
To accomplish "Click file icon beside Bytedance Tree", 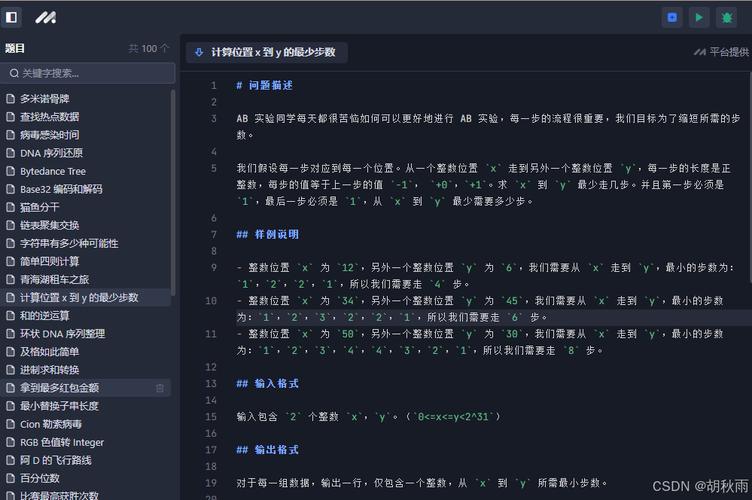I will click(10, 171).
